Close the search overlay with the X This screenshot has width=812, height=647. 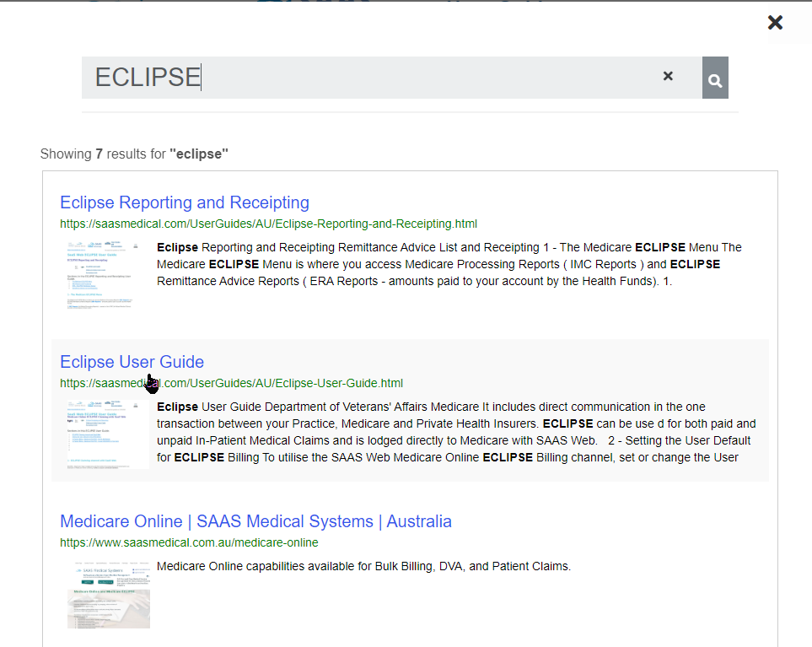coord(775,22)
